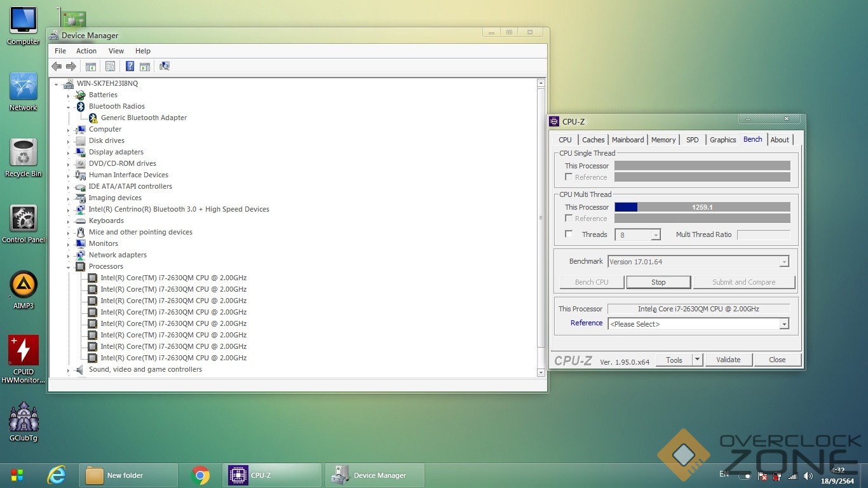Click the Device Manager vertical scrollbar
868x488 pixels.
click(x=541, y=218)
